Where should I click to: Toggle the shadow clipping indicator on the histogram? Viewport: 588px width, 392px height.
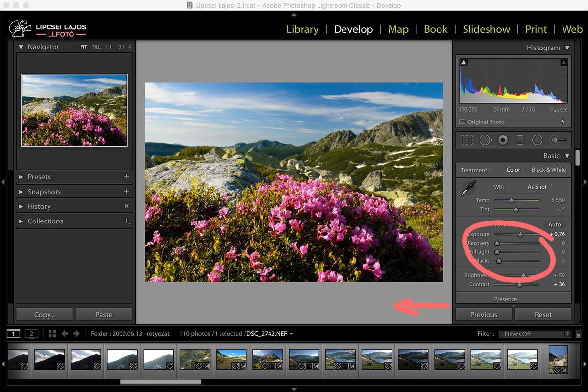(x=463, y=62)
